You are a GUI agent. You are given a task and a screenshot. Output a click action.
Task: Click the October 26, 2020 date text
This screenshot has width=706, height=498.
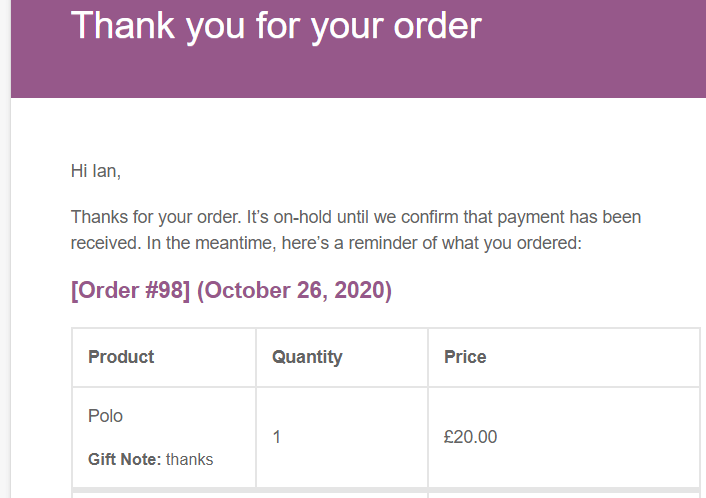(294, 290)
